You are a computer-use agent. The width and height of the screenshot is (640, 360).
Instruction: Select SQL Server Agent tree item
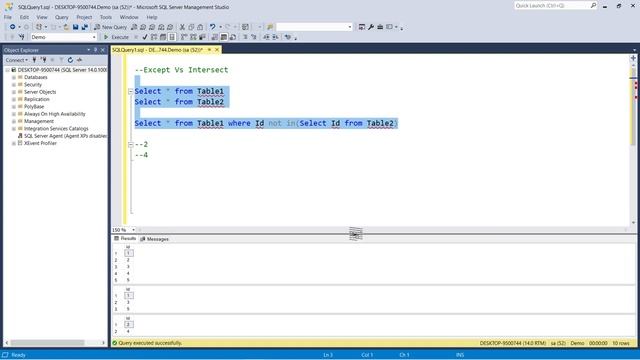pos(62,136)
